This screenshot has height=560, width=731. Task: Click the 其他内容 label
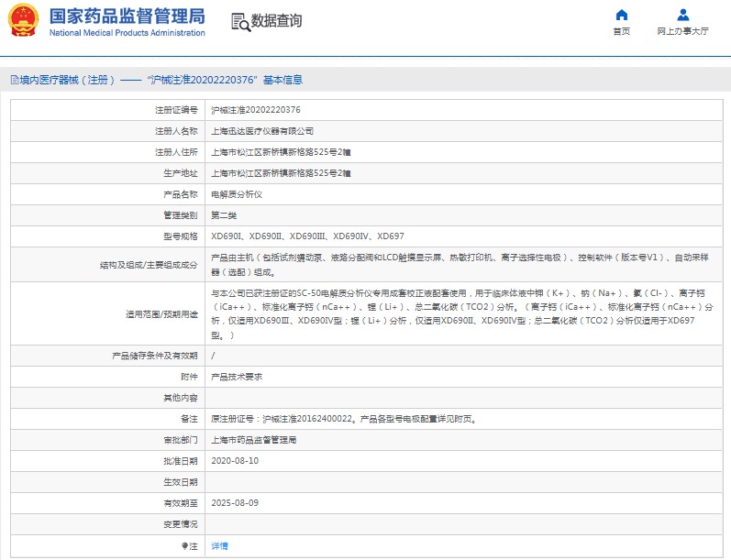[x=181, y=398]
